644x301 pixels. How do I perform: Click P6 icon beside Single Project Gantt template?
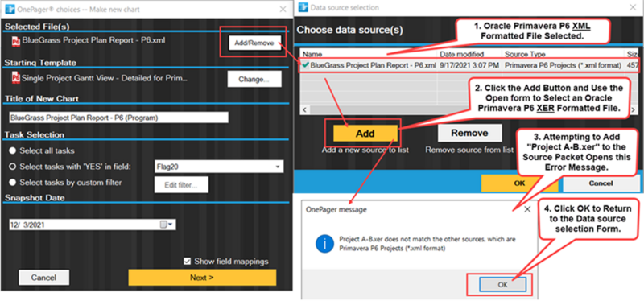[16, 77]
